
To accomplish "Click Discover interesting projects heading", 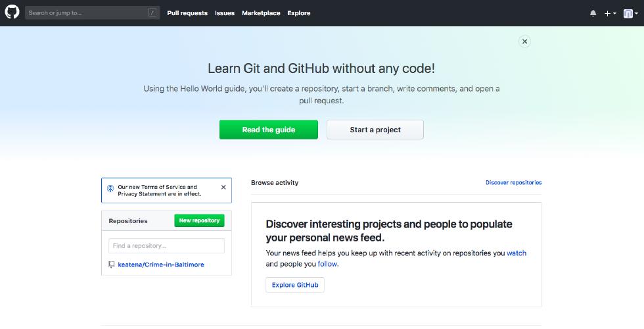I will pyautogui.click(x=389, y=231).
